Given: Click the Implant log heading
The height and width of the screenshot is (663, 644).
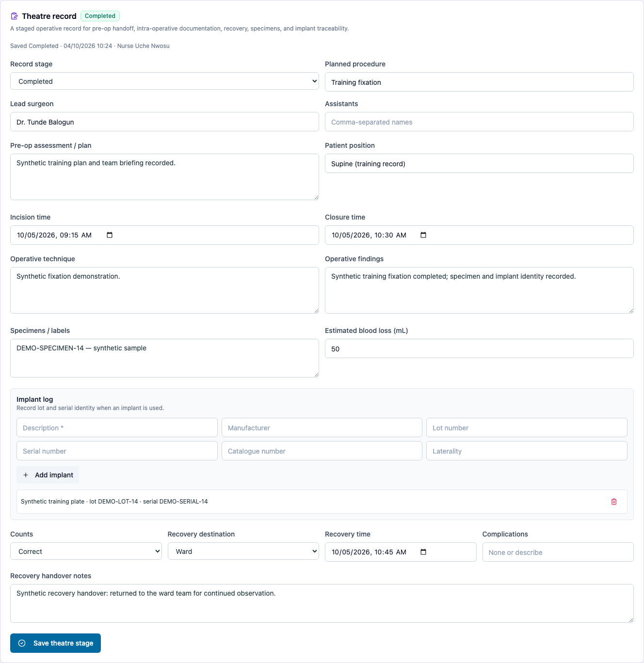Looking at the screenshot, I should pyautogui.click(x=35, y=399).
